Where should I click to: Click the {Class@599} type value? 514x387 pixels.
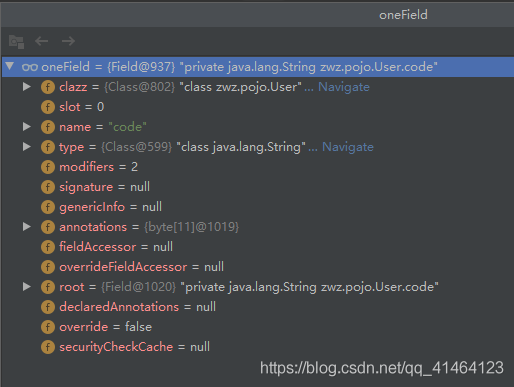pos(137,147)
